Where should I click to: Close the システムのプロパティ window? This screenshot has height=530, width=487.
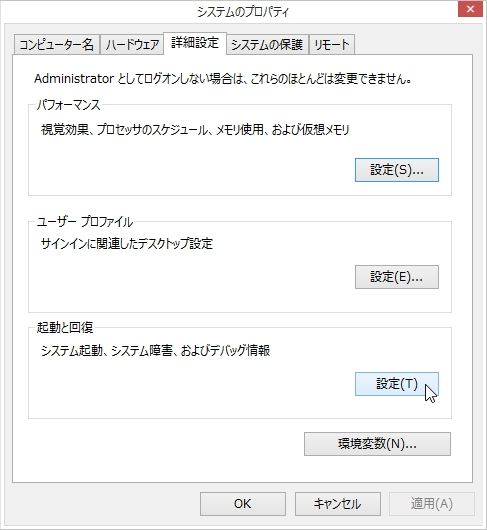pyautogui.click(x=470, y=9)
